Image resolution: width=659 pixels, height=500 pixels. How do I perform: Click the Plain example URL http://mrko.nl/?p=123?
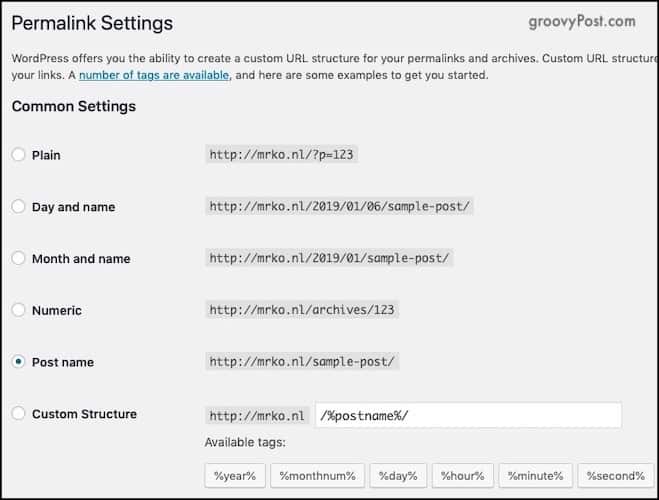pos(281,155)
